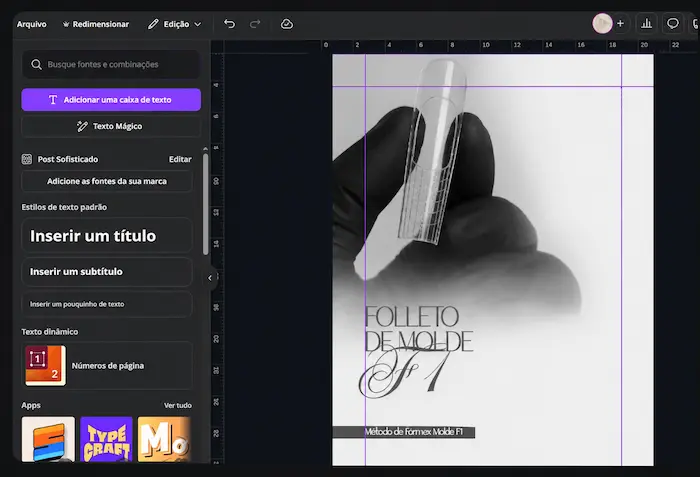The width and height of the screenshot is (700, 477).
Task: Click the magic wand icon on Texto Mágico
Action: 82,126
